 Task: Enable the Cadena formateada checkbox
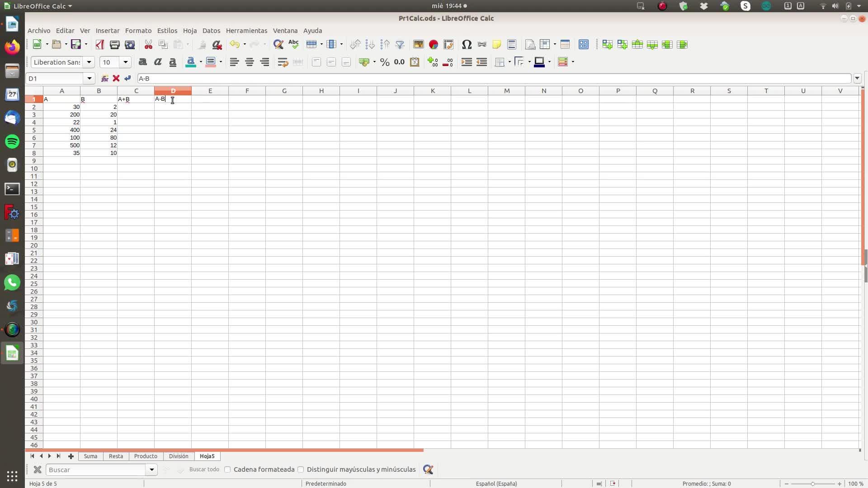pos(228,469)
